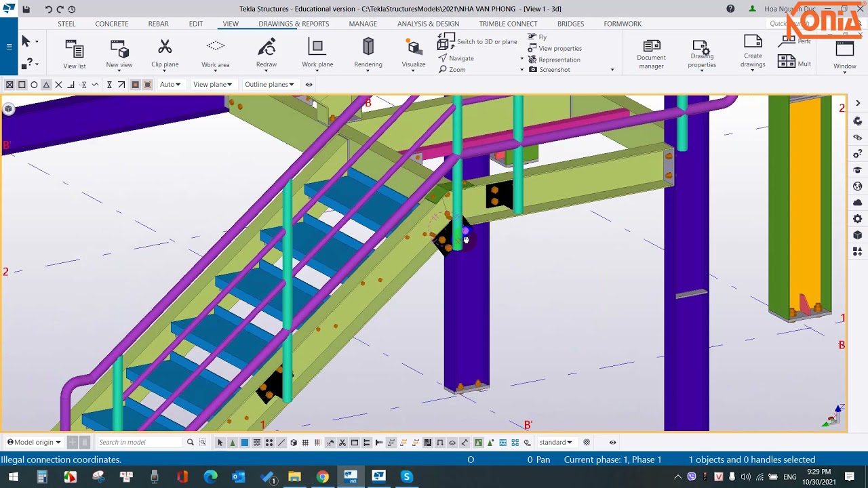Viewport: 868px width, 488px height.
Task: Click the view cube icon on the model view
Action: pyautogui.click(x=8, y=108)
